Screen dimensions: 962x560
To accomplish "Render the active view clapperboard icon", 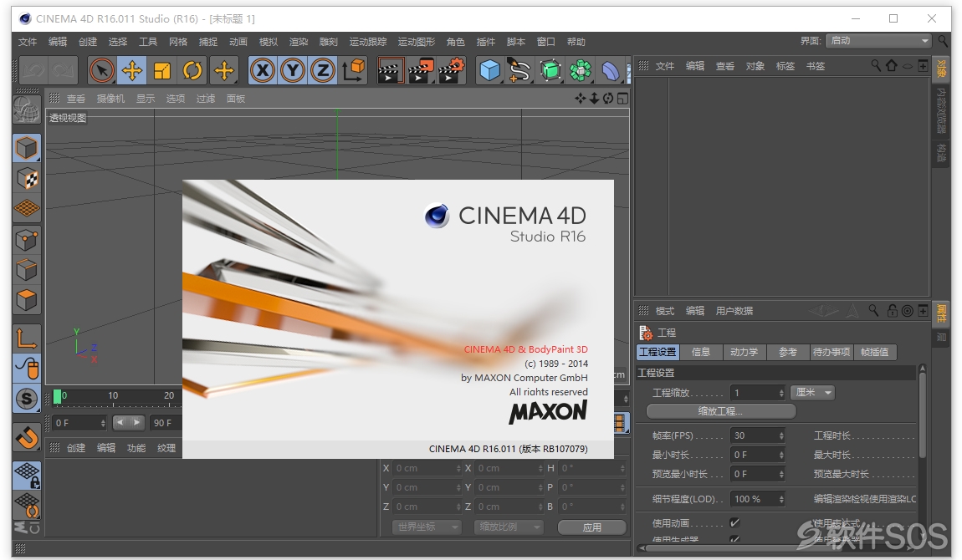I will coord(390,70).
